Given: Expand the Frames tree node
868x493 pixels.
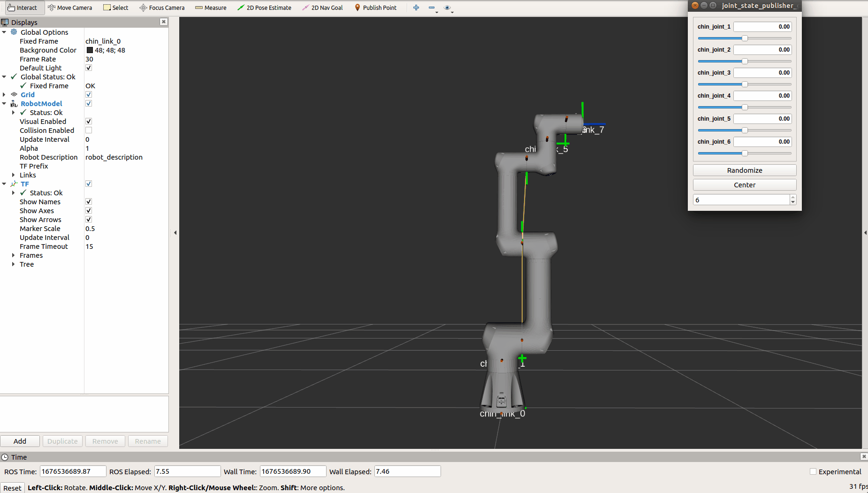Looking at the screenshot, I should (x=13, y=255).
